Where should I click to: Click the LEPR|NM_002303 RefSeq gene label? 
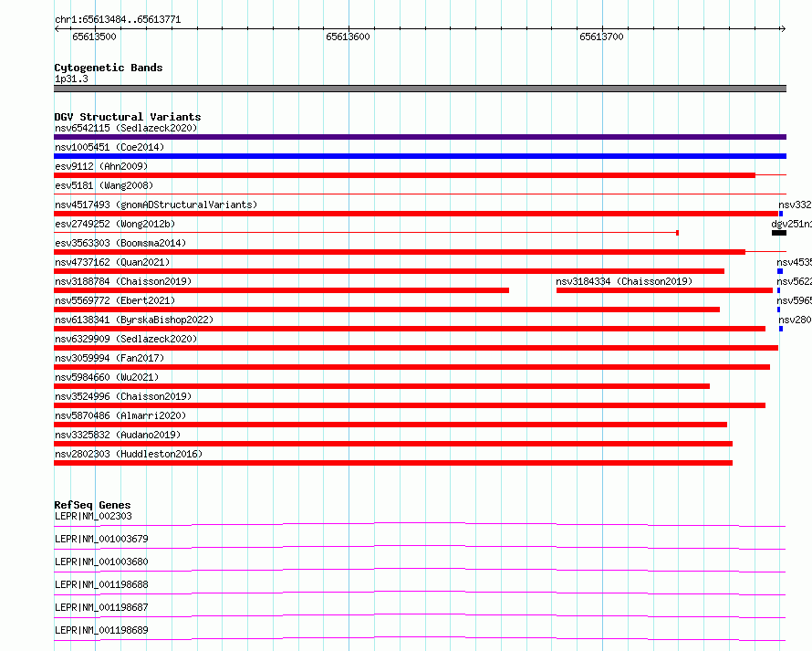[x=93, y=516]
